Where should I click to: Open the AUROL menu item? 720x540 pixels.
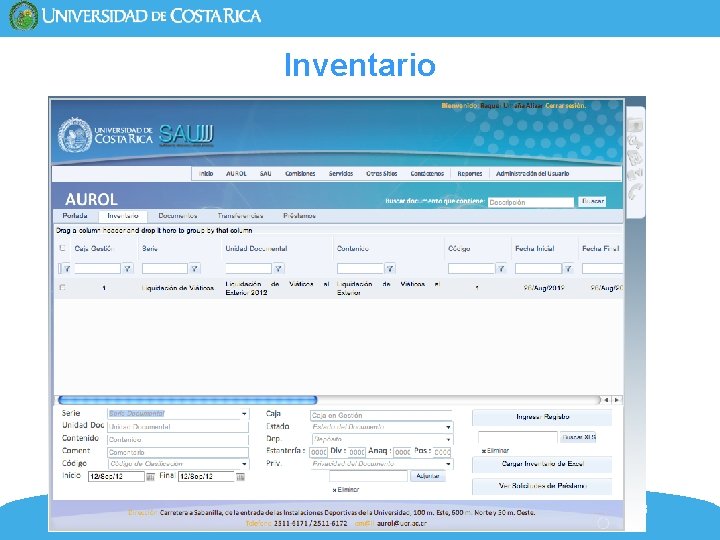[x=236, y=174]
